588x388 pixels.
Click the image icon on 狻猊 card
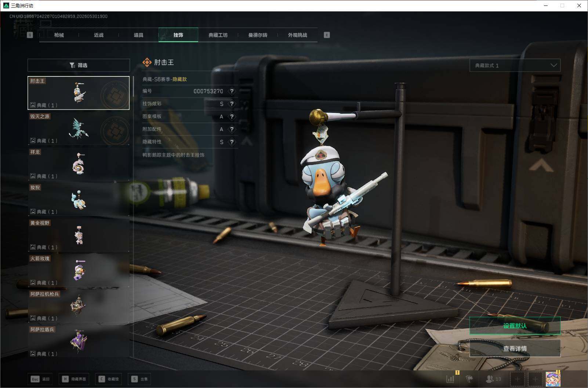[33, 212]
